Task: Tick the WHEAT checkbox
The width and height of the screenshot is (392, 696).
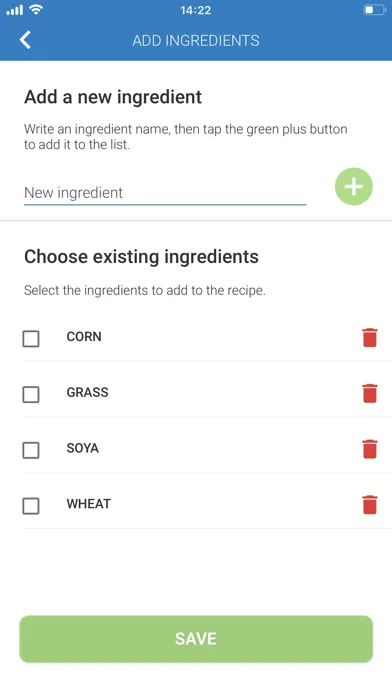Action: click(31, 506)
